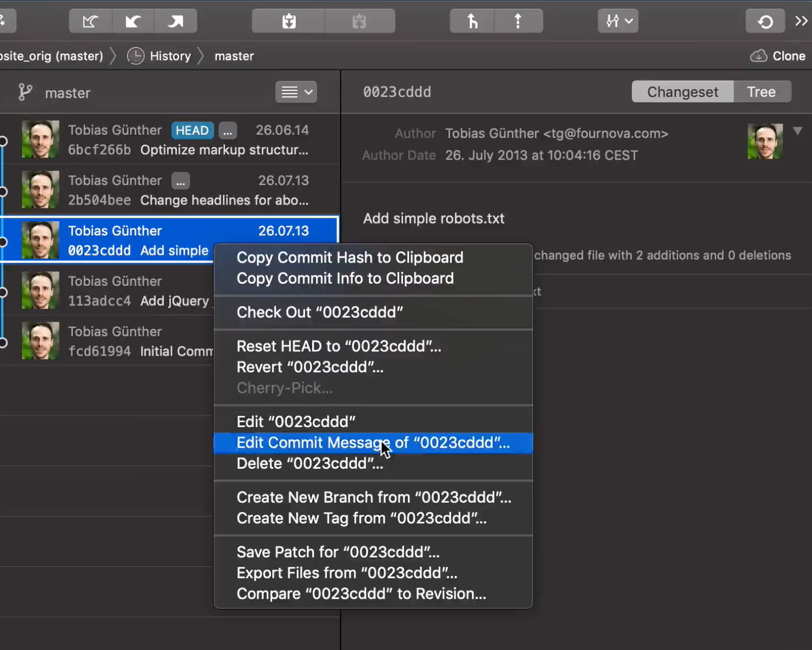Click the Clone button

coord(778,56)
